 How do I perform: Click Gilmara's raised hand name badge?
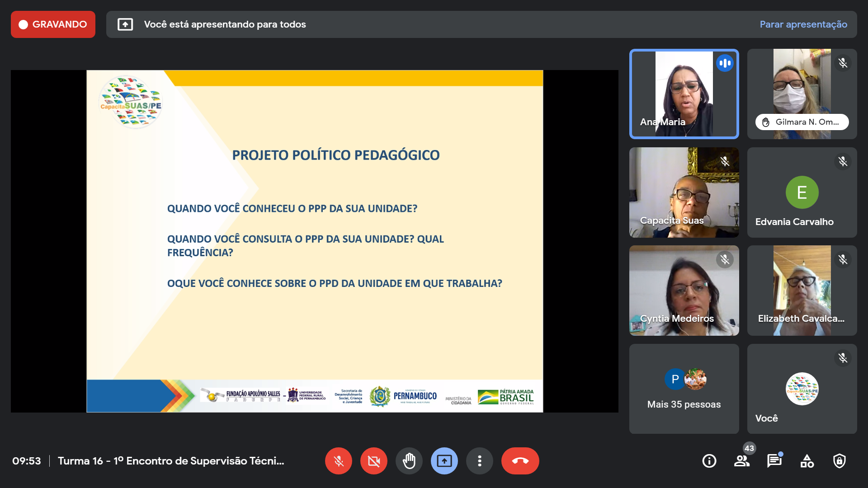tap(802, 122)
